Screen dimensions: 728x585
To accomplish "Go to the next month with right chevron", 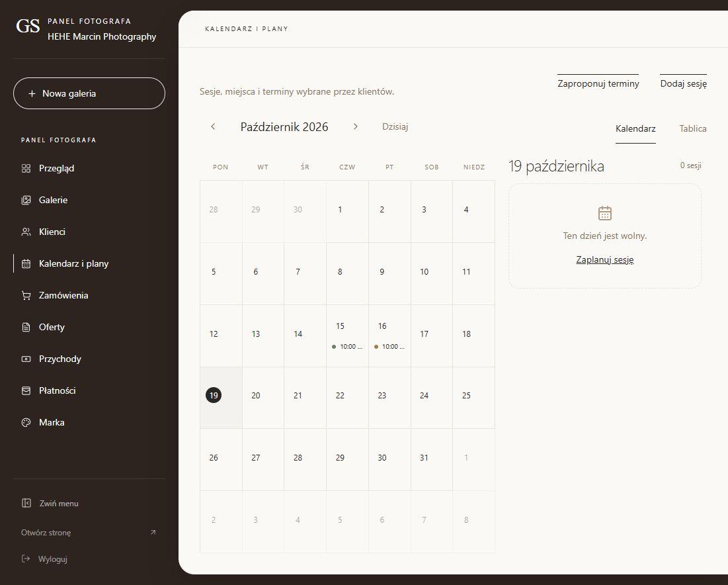I will (x=356, y=126).
